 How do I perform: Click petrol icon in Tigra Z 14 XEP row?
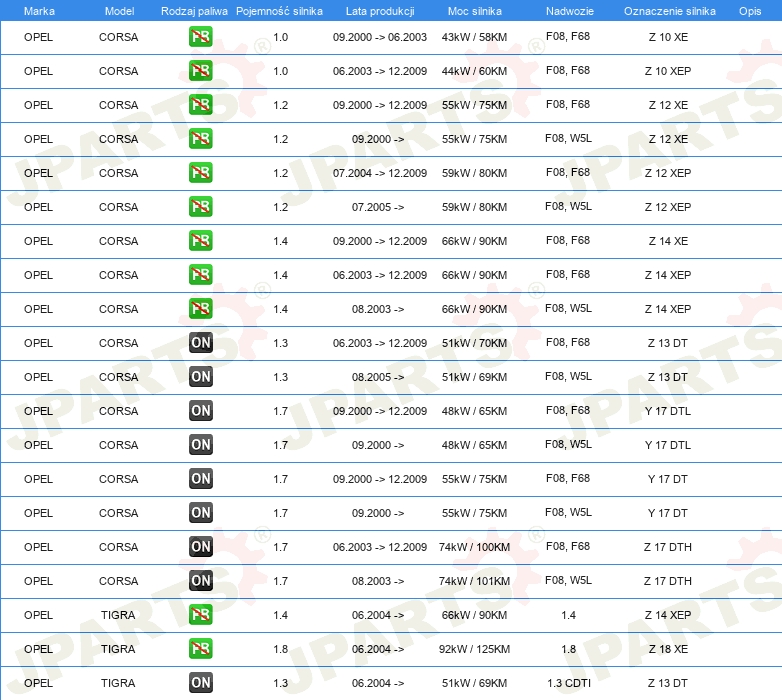(x=200, y=615)
